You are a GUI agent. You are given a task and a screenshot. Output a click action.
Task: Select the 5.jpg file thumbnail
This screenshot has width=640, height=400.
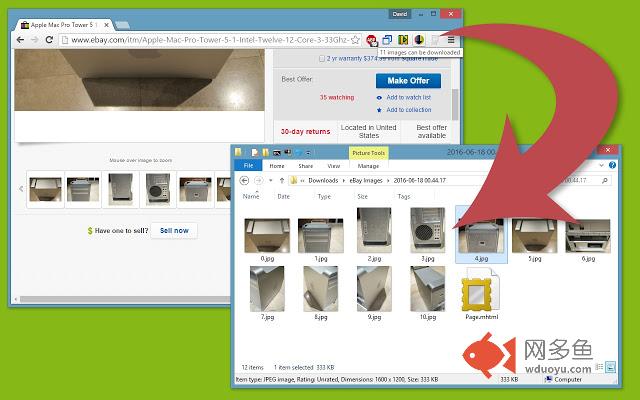(x=535, y=236)
